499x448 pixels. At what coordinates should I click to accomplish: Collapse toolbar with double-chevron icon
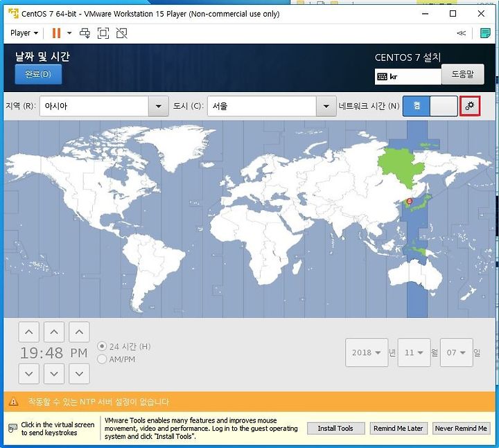(461, 33)
